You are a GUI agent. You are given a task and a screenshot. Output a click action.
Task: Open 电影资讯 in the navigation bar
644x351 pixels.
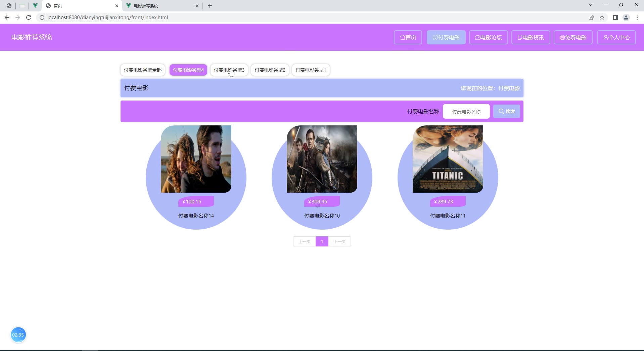[531, 37]
